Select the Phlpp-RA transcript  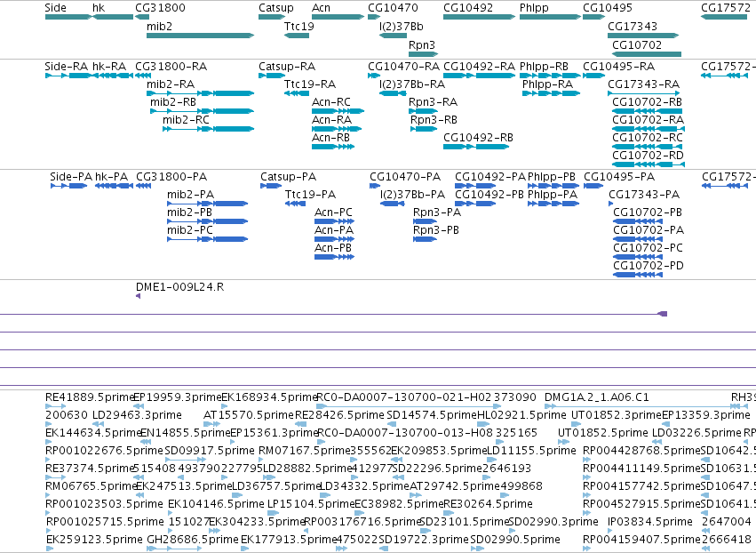click(x=551, y=93)
